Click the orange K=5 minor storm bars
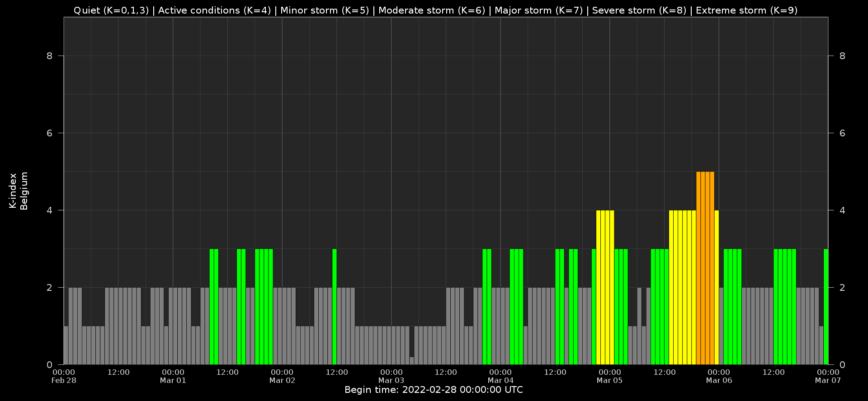868x401 pixels. point(705,268)
